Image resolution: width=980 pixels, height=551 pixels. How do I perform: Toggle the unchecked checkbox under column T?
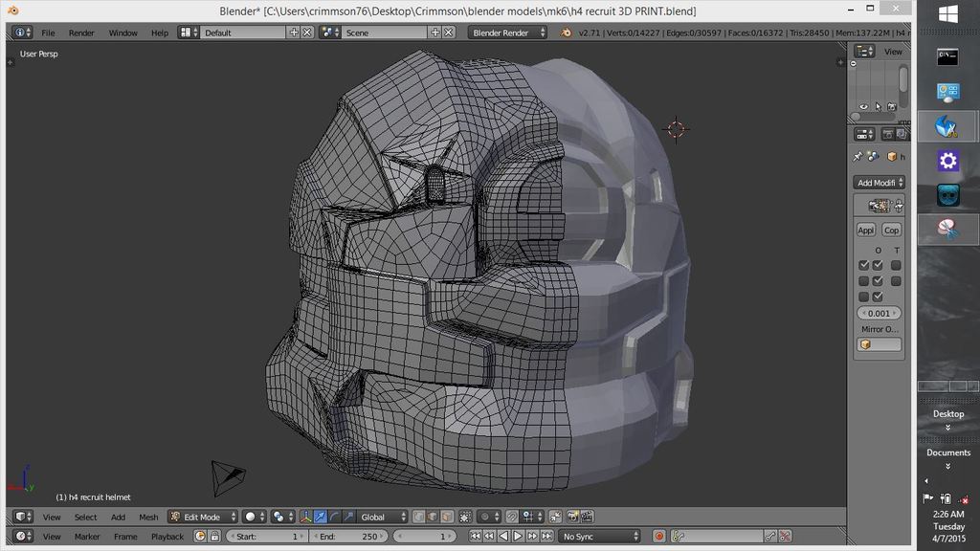pos(896,265)
